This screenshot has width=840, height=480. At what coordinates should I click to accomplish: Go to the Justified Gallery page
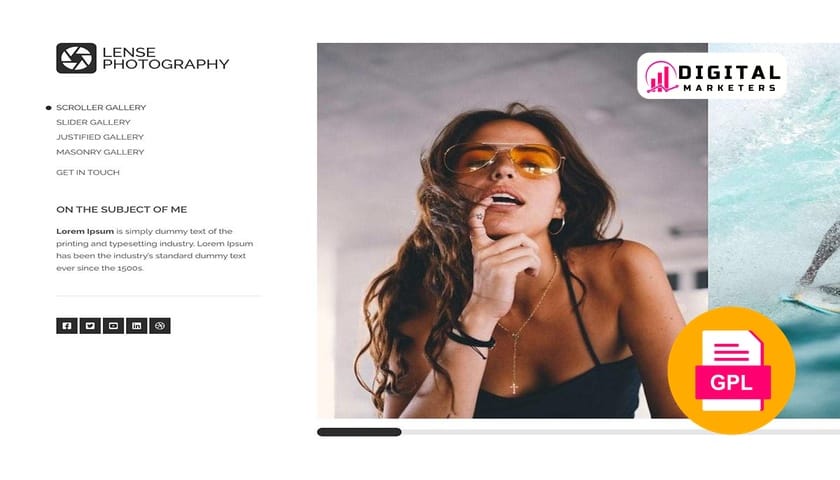pos(100,137)
